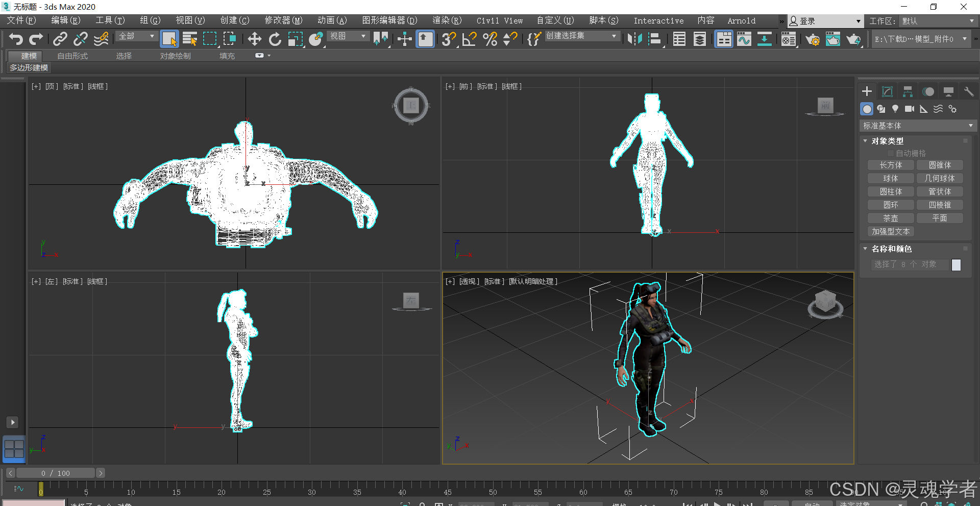Click the Mirror tool icon
Viewport: 980px width, 506px height.
pyautogui.click(x=634, y=39)
